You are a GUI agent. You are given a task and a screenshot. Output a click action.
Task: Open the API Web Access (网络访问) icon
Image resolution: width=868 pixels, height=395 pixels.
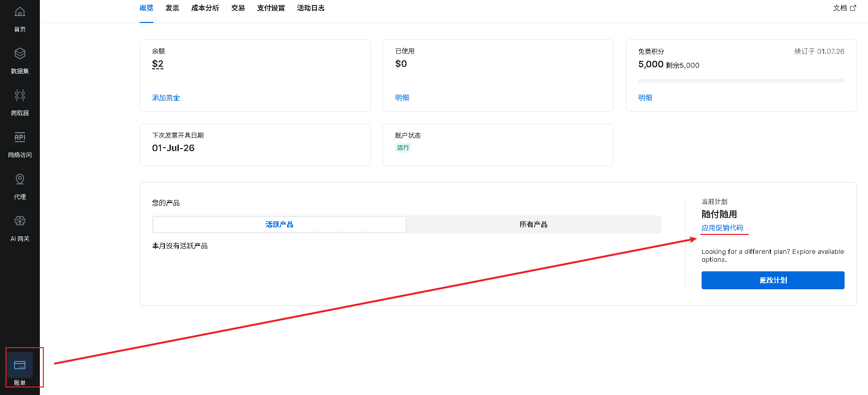point(20,137)
